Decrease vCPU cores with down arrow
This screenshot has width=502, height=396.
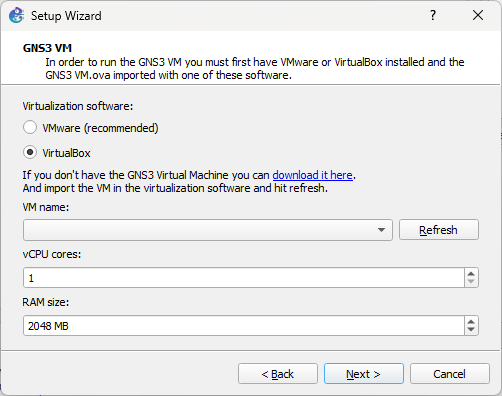click(471, 282)
